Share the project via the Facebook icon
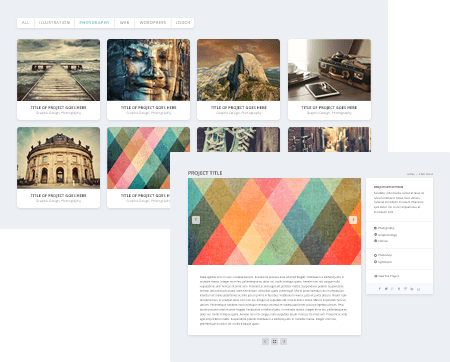Image resolution: width=450 pixels, height=362 pixels. coord(380,289)
